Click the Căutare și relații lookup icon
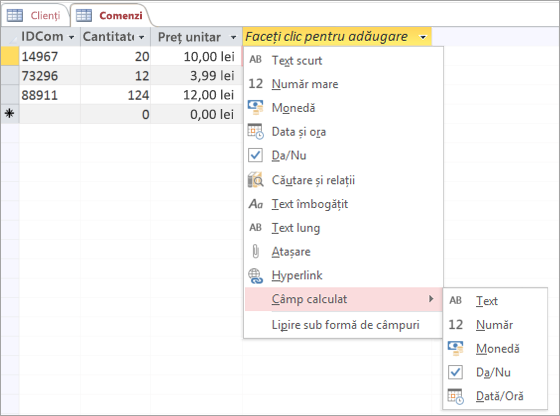This screenshot has height=416, width=560. (x=255, y=180)
